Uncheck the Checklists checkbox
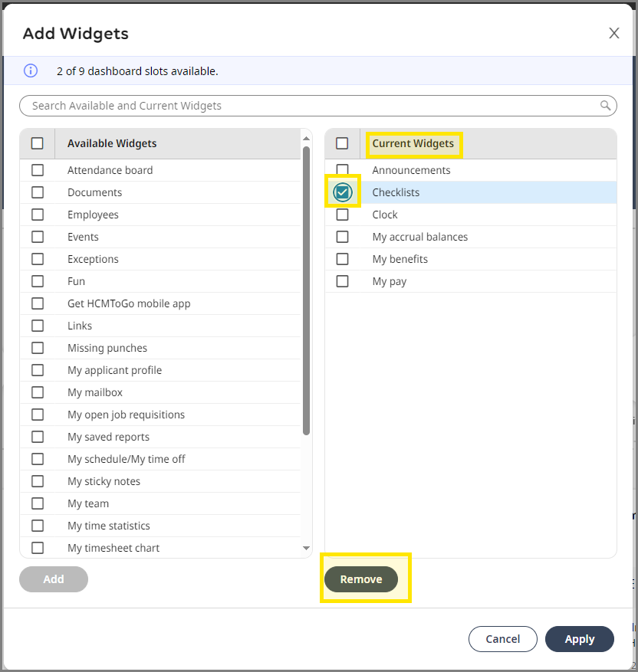This screenshot has height=672, width=638. coord(342,192)
